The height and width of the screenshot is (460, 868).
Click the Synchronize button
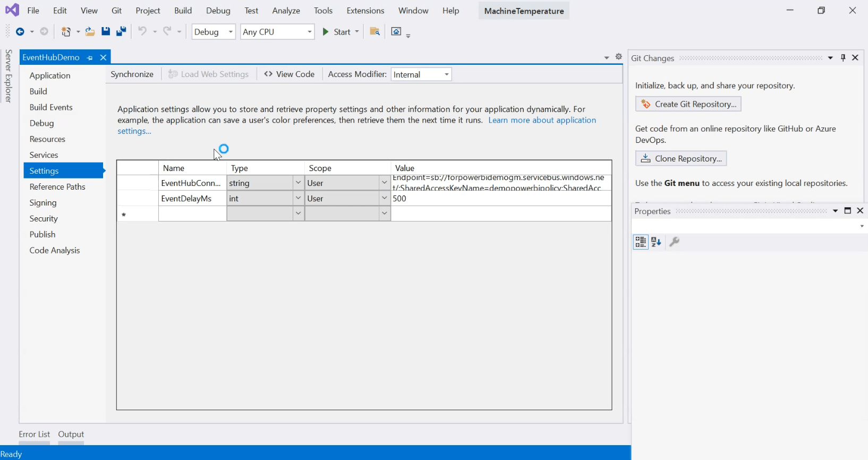(x=132, y=74)
